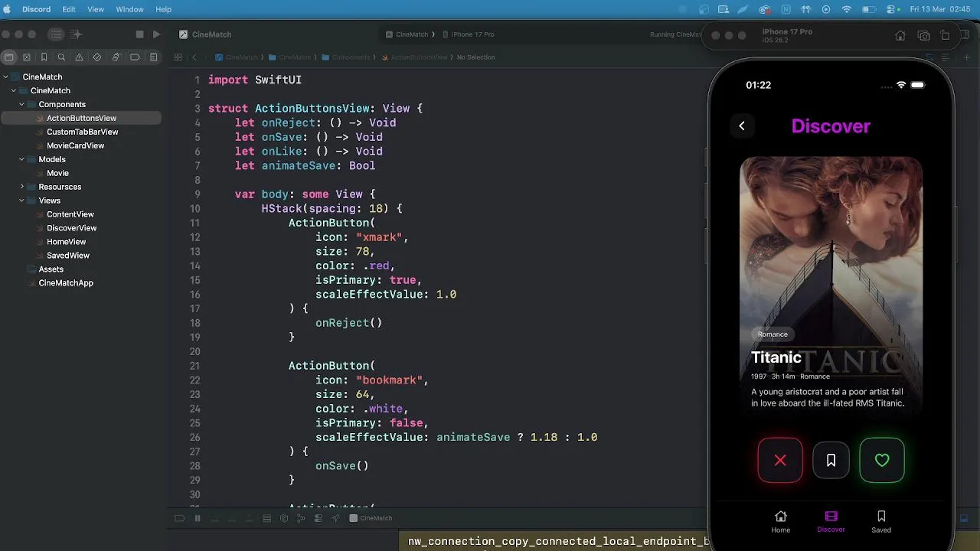The width and height of the screenshot is (980, 551).
Task: Collapse the CineMatch group folder
Action: tap(13, 91)
